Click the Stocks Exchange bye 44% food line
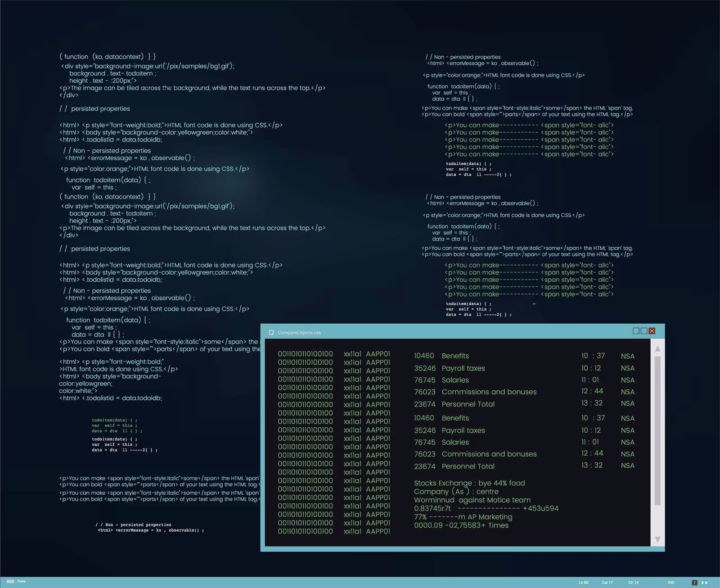Screen dimensions: 720x588 469,483
